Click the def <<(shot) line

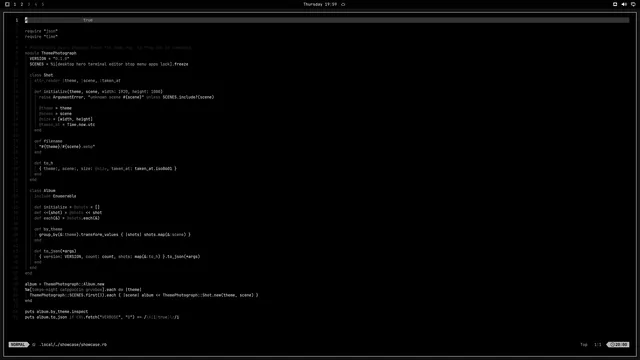(68, 213)
